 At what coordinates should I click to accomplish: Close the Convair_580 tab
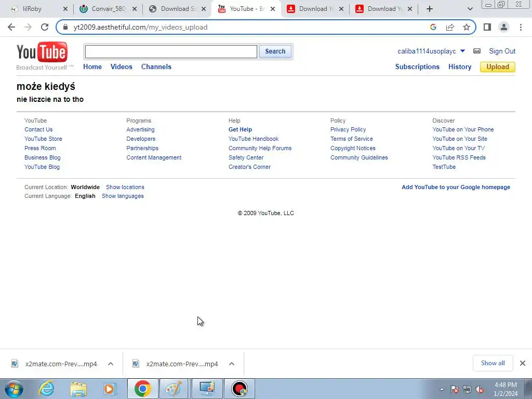(135, 9)
